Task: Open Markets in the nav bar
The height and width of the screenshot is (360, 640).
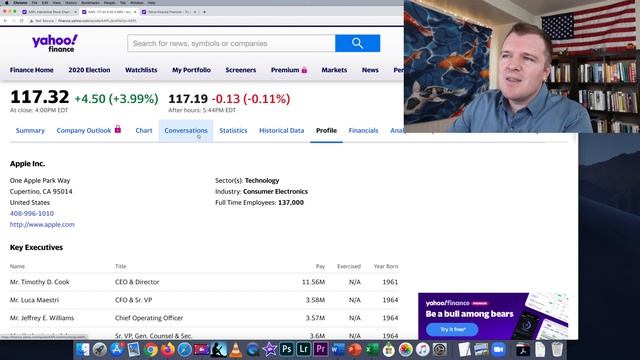Action: click(x=334, y=70)
